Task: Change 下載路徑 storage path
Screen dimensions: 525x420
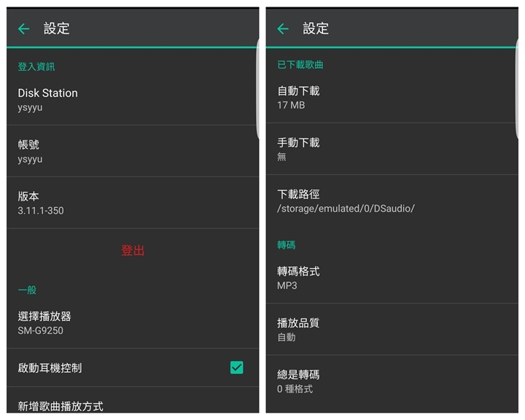Action: pyautogui.click(x=392, y=201)
